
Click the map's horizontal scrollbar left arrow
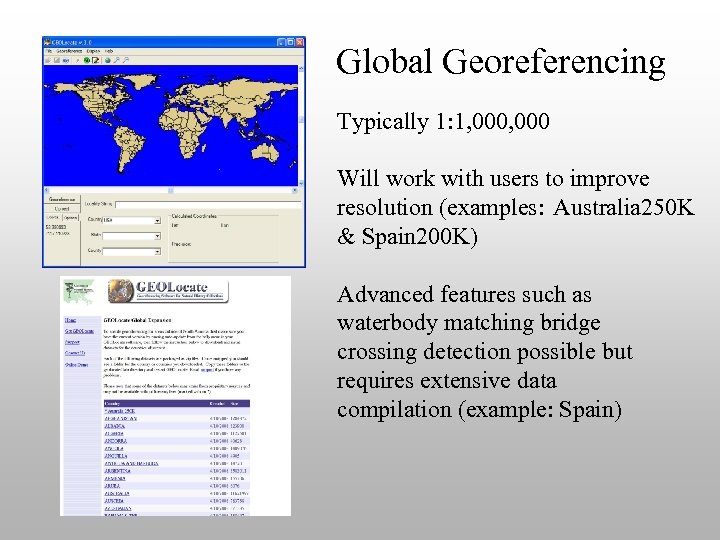(x=46, y=190)
